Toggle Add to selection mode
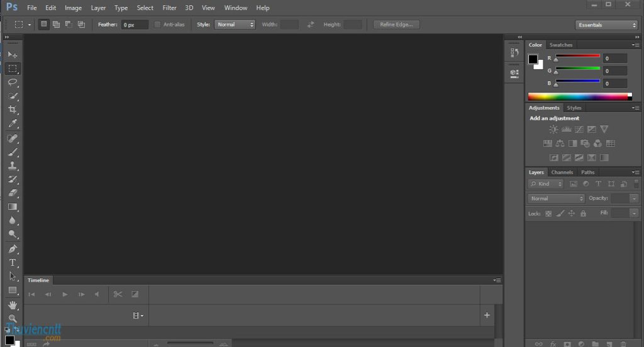 [x=57, y=25]
